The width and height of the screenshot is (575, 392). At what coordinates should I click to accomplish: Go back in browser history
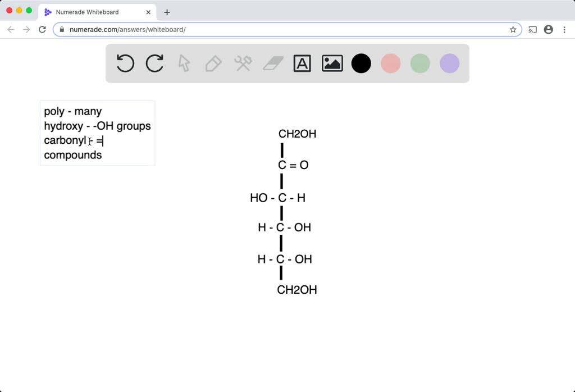(11, 29)
